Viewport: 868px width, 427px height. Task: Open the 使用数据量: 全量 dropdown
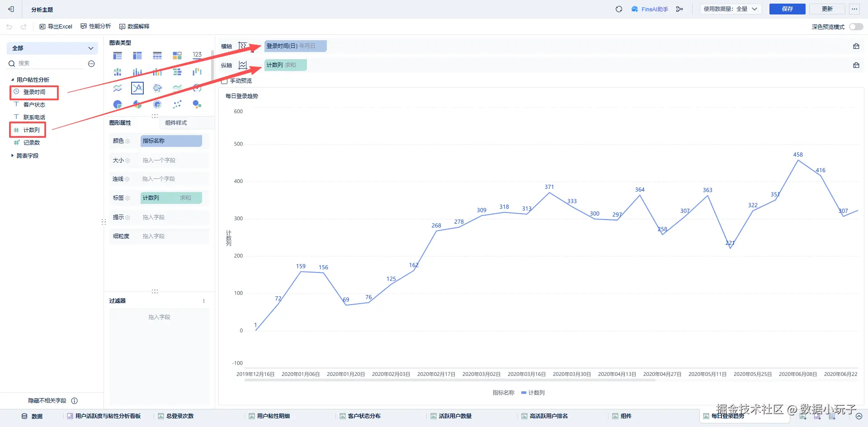click(x=731, y=9)
